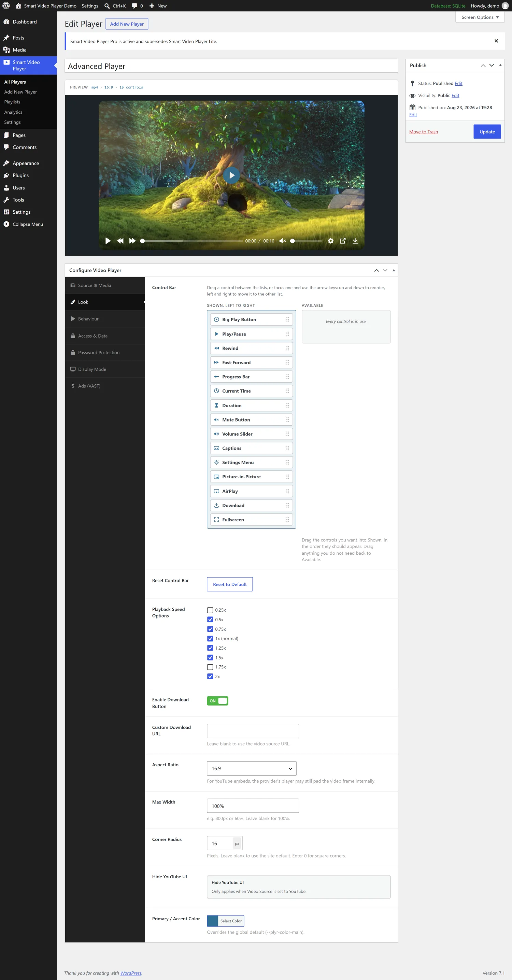Click the Add New Player button
Screen dimensions: 512x980
point(127,24)
